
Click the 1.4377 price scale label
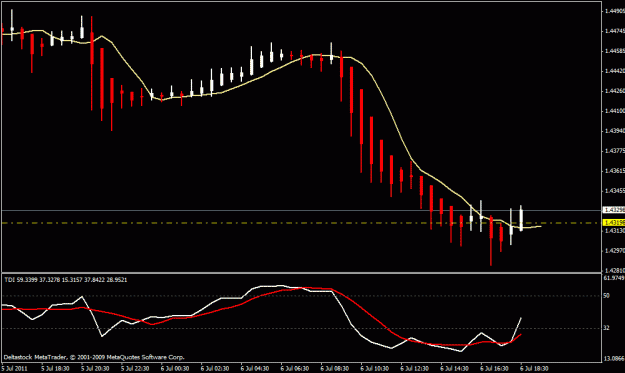[x=615, y=150]
